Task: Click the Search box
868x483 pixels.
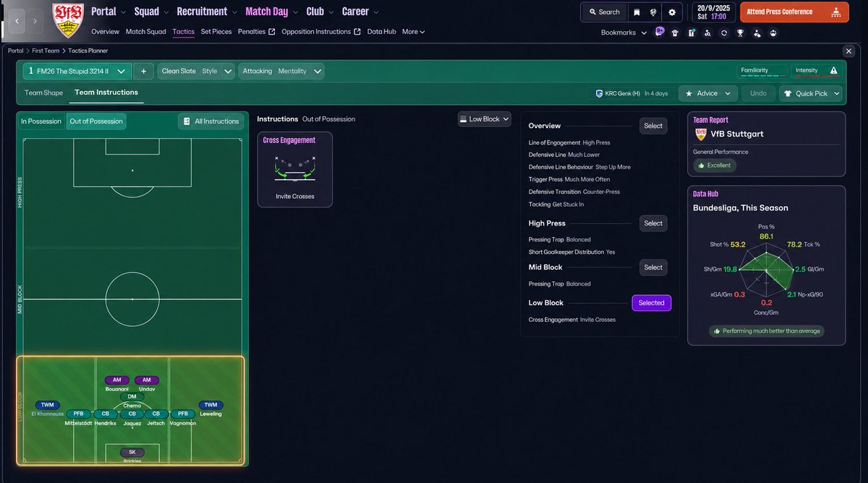Action: click(604, 12)
